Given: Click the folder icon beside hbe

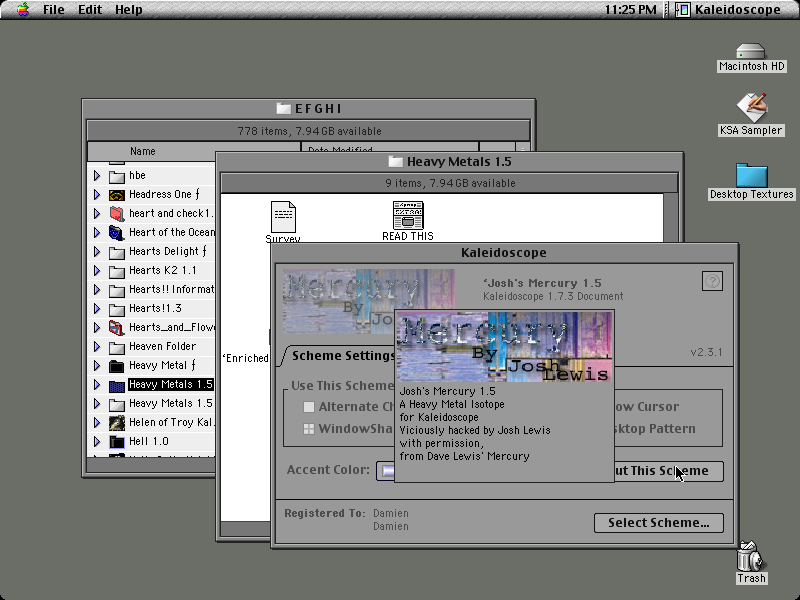Looking at the screenshot, I should click(x=117, y=176).
